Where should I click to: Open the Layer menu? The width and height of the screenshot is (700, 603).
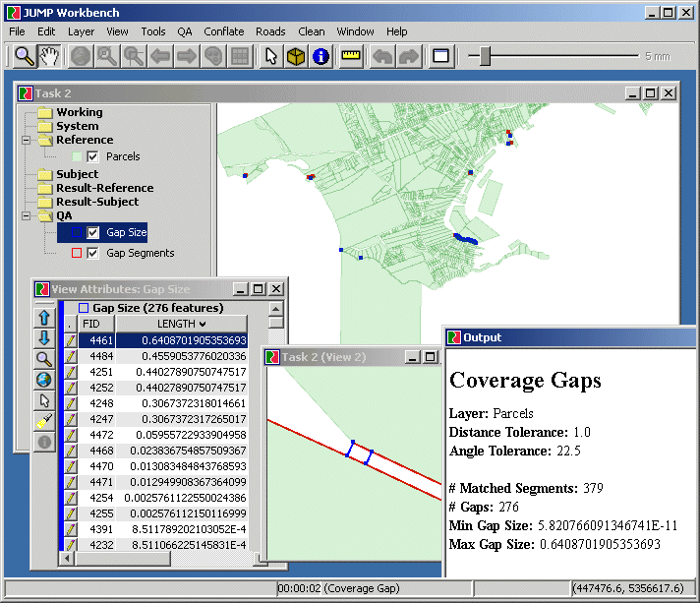[x=81, y=31]
